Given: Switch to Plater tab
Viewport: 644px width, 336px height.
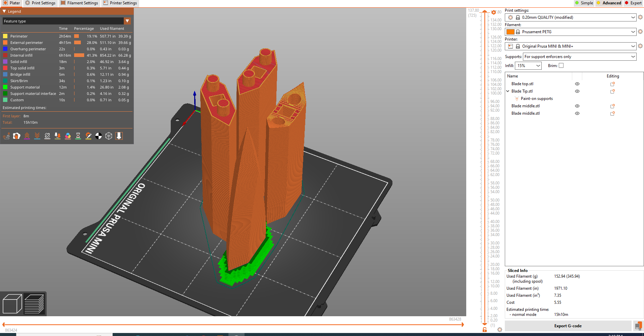Looking at the screenshot, I should point(11,3).
